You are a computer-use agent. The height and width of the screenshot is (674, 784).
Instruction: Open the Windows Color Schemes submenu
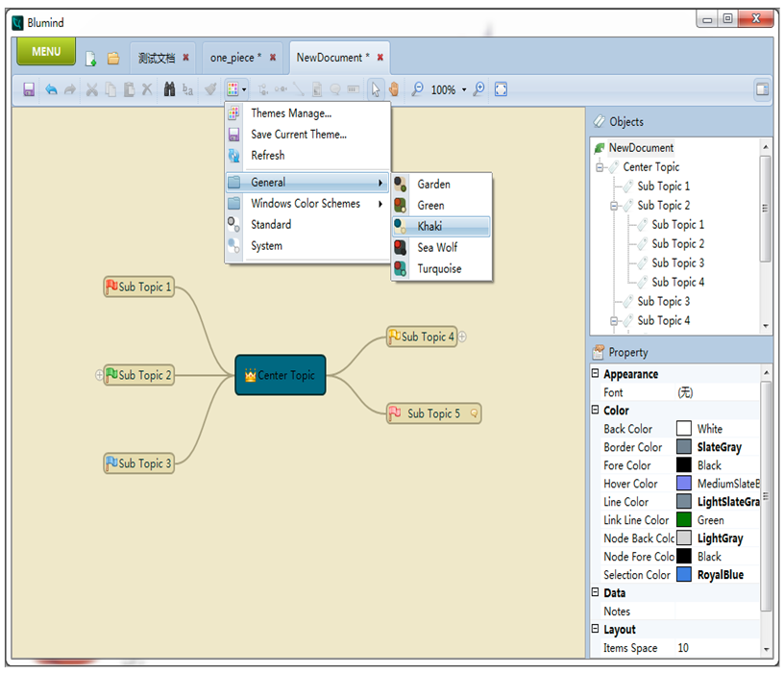tap(307, 203)
